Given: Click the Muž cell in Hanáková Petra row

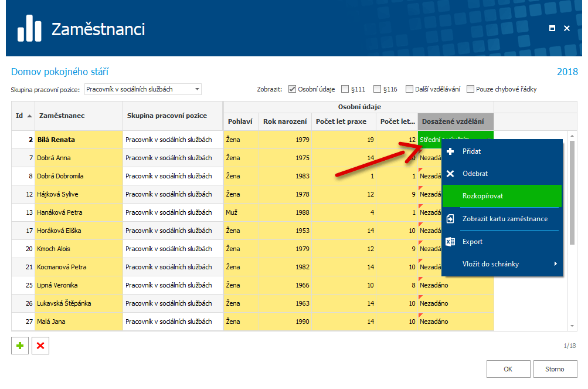Looking at the screenshot, I should tap(241, 212).
